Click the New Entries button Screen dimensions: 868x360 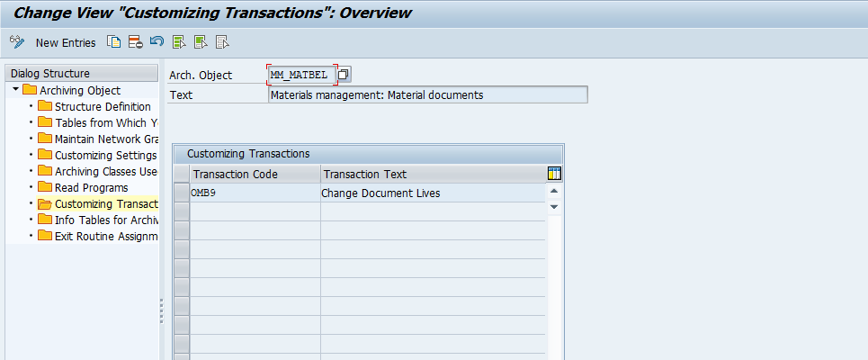click(66, 42)
